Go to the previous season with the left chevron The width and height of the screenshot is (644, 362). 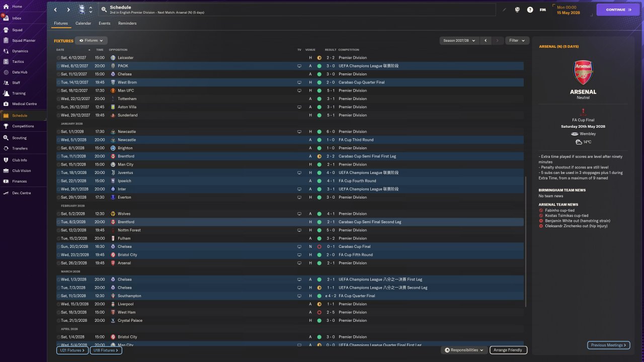tap(486, 40)
